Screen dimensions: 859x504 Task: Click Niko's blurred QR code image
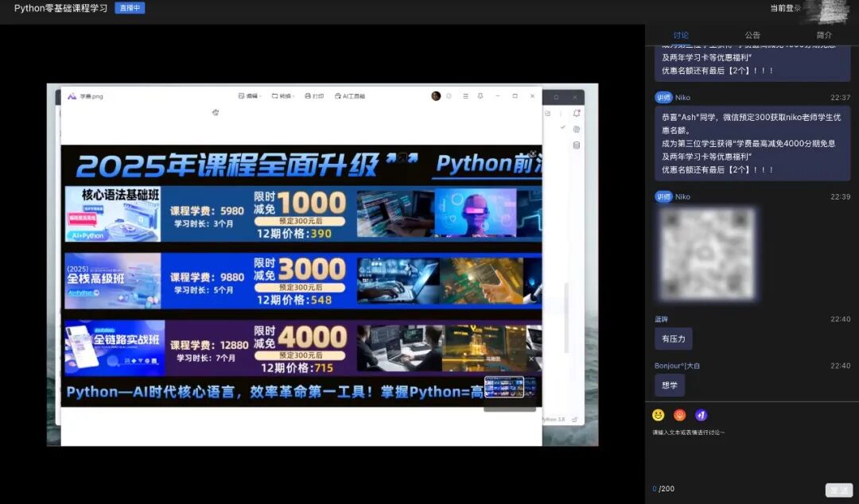[x=707, y=253]
